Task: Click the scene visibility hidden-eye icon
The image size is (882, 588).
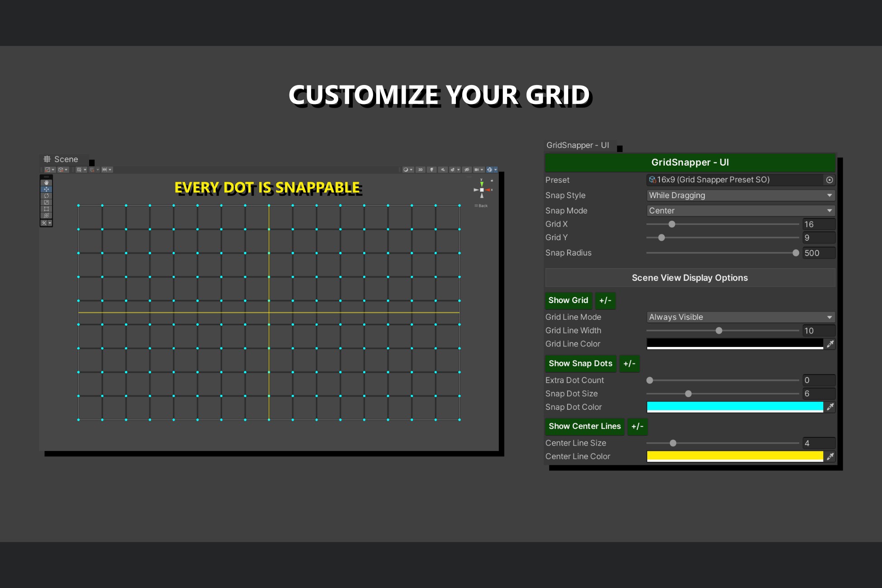Action: tap(467, 170)
